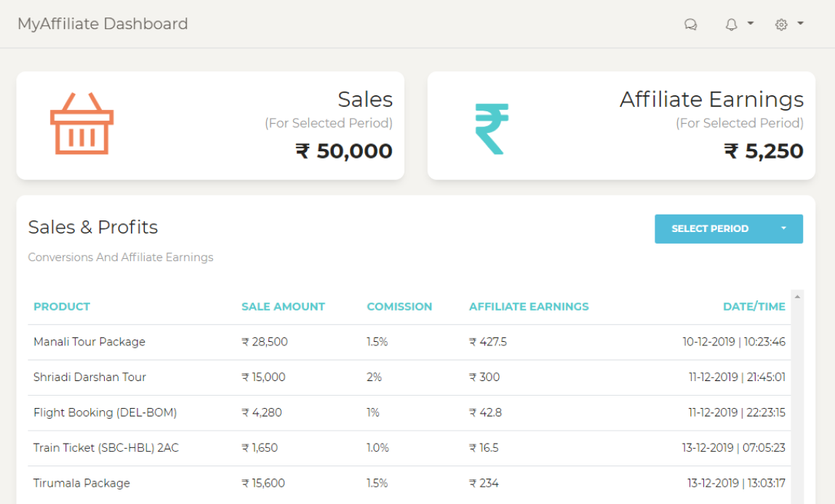Click the settings gear icon

[x=781, y=24]
